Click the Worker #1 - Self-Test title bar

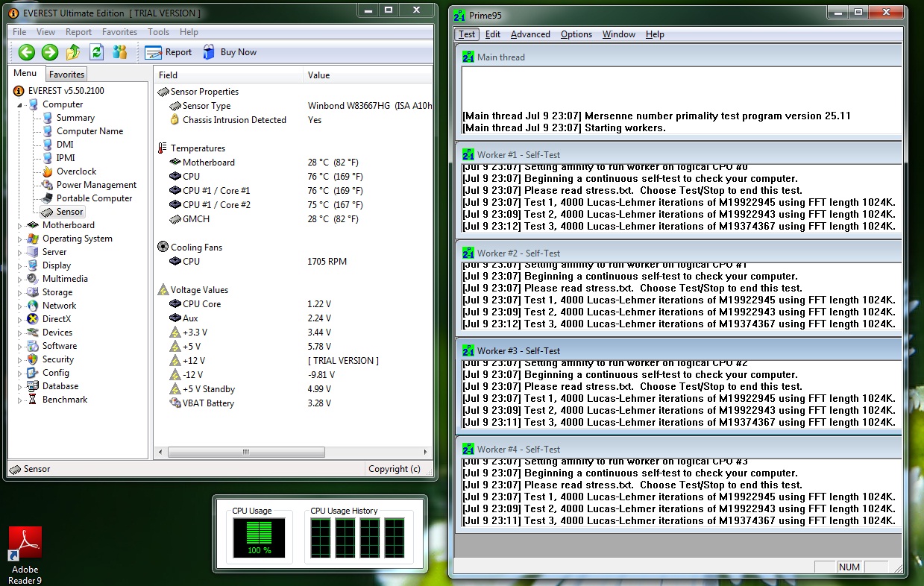tap(679, 155)
